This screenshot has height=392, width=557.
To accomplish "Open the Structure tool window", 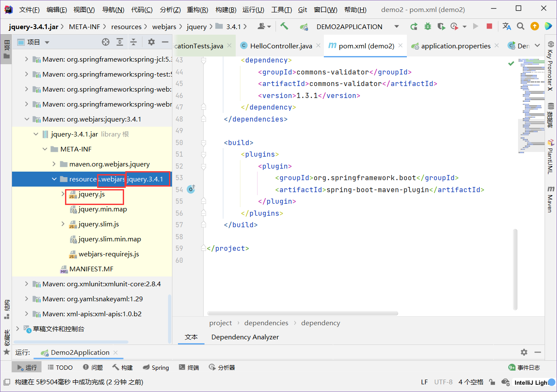I will coord(6,310).
